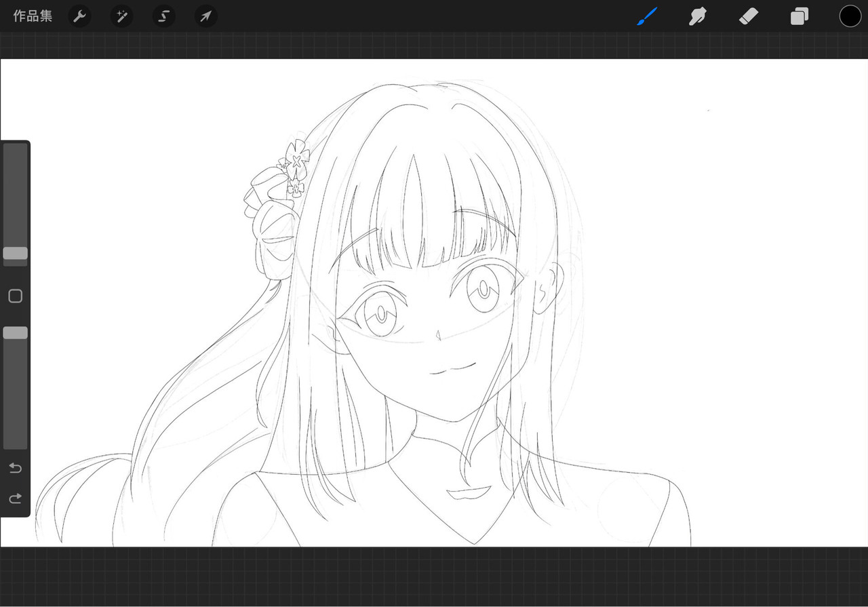
Task: Redo the last undone stroke
Action: (15, 499)
